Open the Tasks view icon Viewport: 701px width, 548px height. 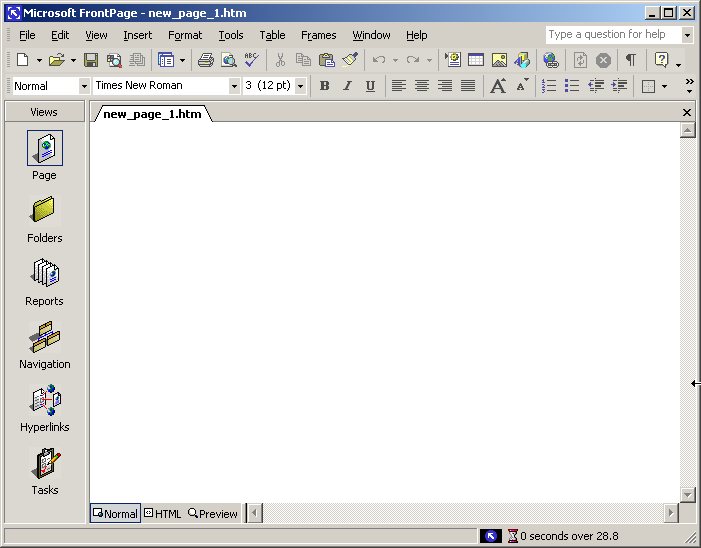[45, 463]
